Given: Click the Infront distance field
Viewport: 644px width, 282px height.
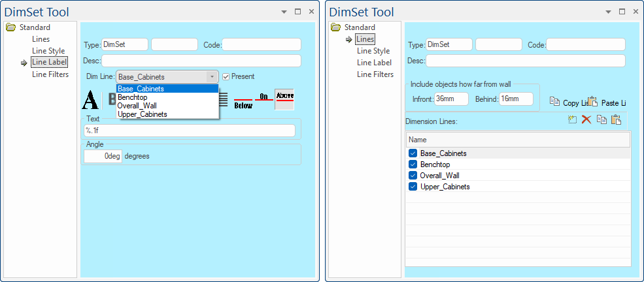Looking at the screenshot, I should (x=451, y=99).
